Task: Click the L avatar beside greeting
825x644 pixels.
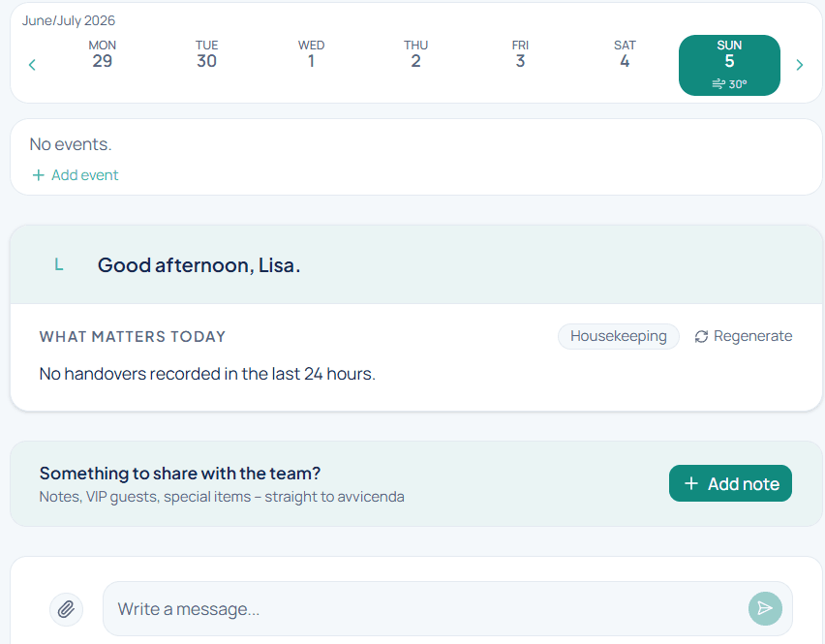Action: 59,264
